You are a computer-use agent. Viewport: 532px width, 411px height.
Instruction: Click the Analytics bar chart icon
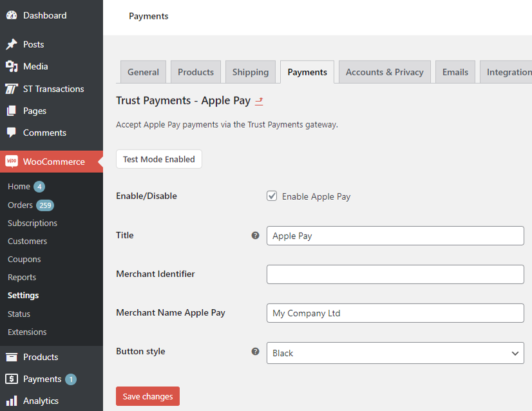pos(12,401)
